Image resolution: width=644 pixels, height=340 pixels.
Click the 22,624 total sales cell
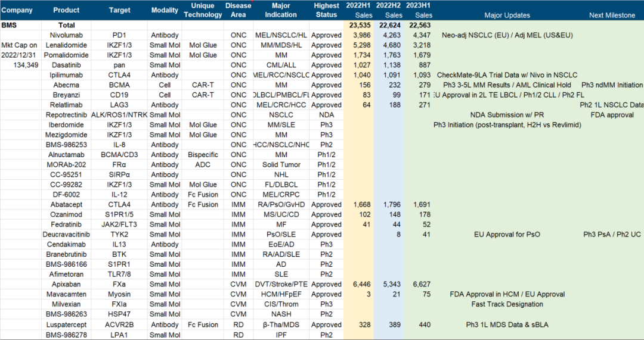click(389, 25)
